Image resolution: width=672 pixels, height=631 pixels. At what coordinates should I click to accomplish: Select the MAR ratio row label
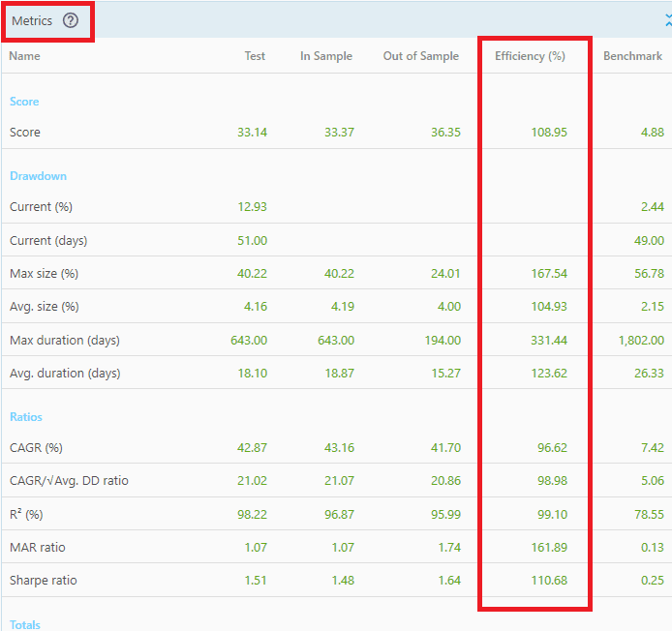(x=39, y=548)
